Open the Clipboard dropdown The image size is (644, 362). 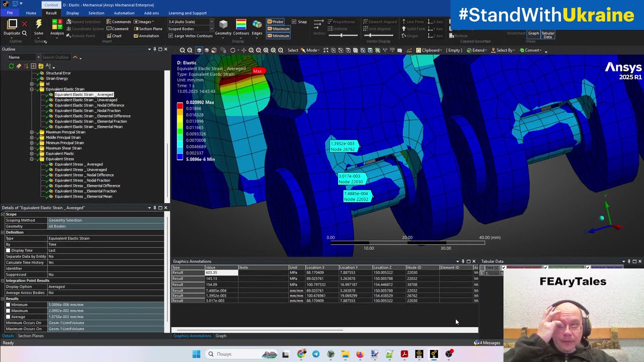(429, 50)
